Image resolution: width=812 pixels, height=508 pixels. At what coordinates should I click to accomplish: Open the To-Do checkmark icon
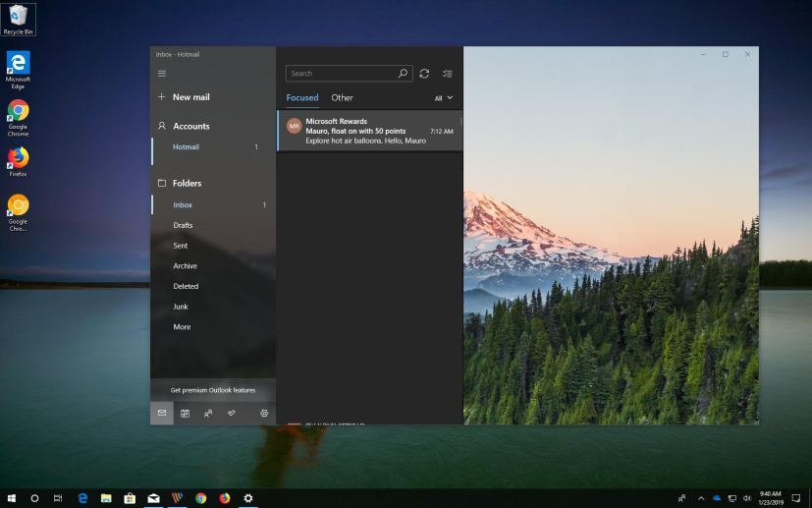231,413
